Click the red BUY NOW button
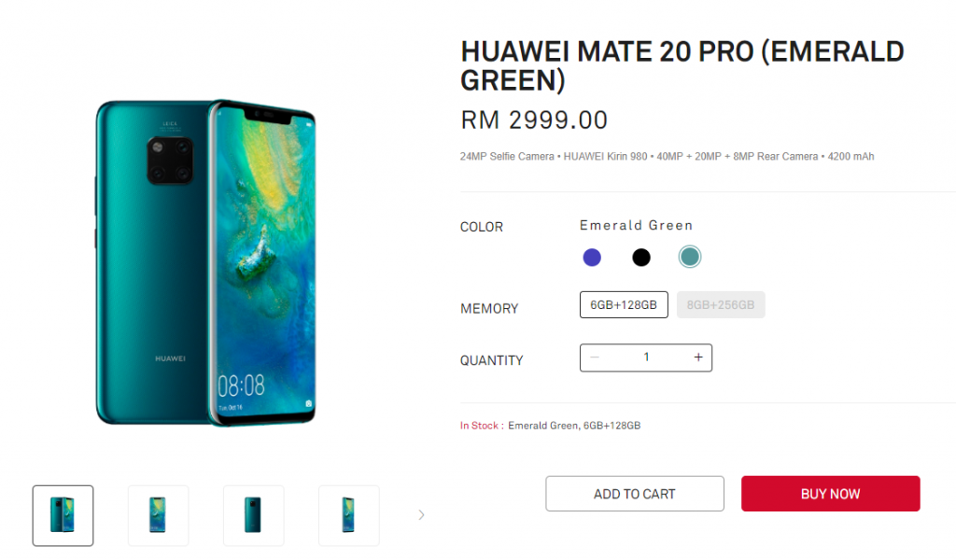 (x=830, y=494)
